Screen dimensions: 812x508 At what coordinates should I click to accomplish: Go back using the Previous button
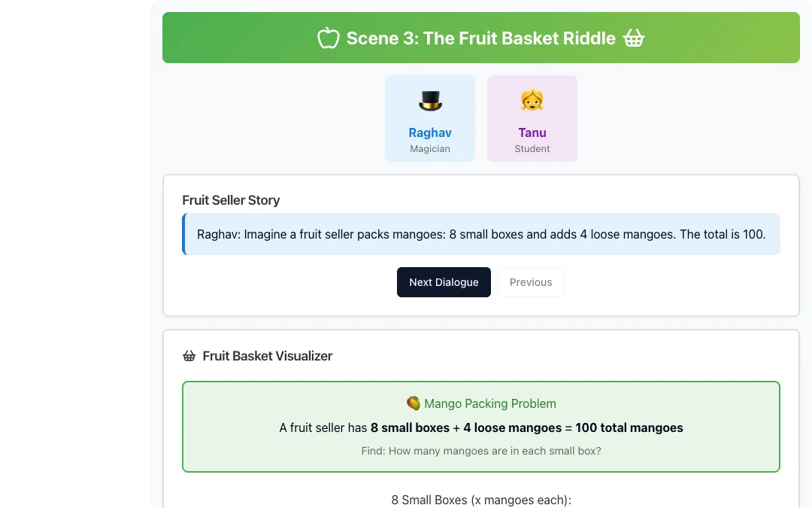pyautogui.click(x=531, y=282)
